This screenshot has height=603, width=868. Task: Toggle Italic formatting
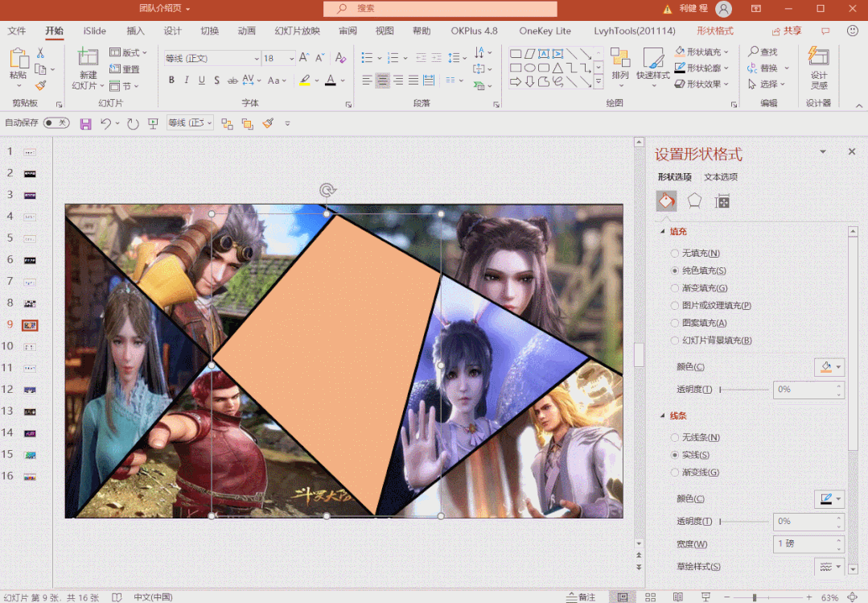click(187, 81)
